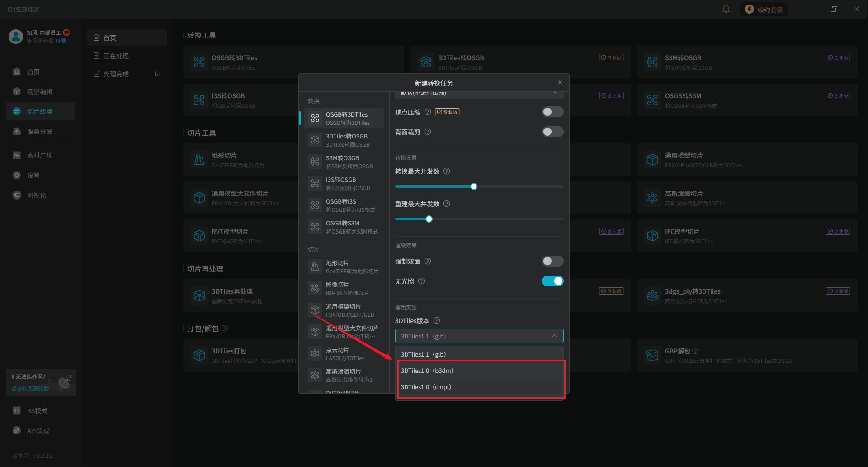Choose 3DTiles1.1 (glb) from the list
This screenshot has width=868, height=467.
pos(479,354)
